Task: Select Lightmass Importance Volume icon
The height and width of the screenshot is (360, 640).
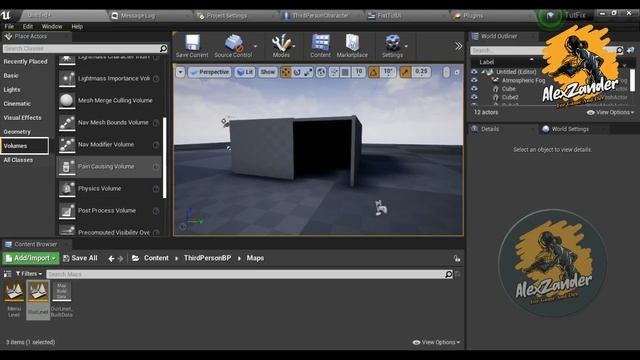Action: 67,79
